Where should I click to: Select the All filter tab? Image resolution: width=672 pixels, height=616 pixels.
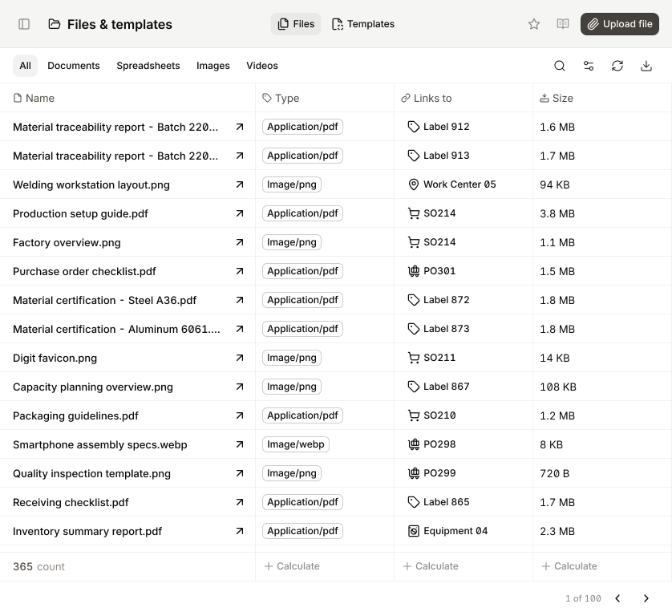[x=25, y=66]
